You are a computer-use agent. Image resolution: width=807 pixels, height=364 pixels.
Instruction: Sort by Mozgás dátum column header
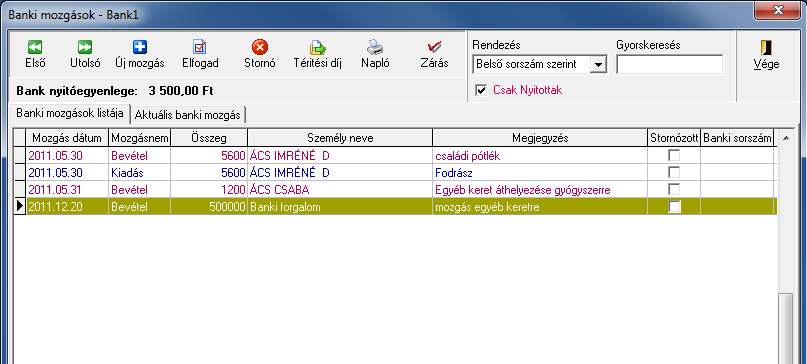[67, 137]
